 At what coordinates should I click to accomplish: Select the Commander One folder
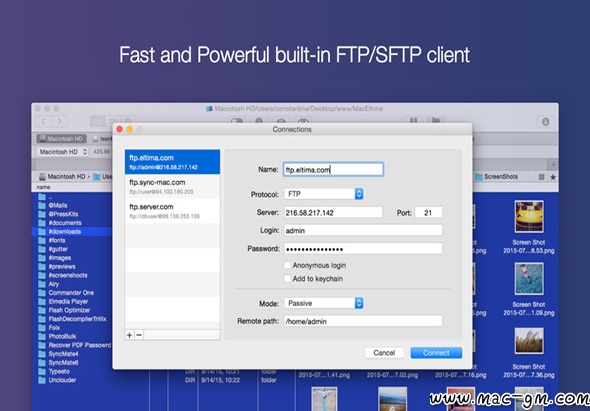71,293
